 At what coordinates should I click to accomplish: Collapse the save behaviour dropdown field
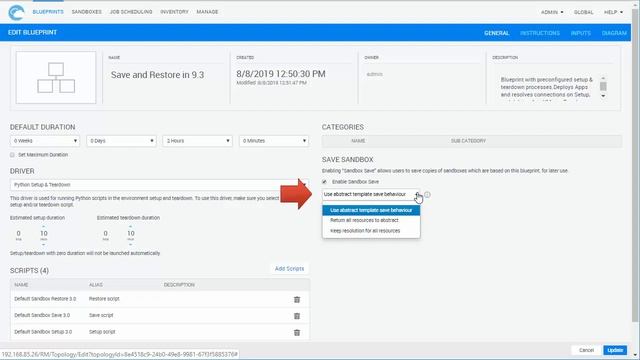pyautogui.click(x=371, y=194)
